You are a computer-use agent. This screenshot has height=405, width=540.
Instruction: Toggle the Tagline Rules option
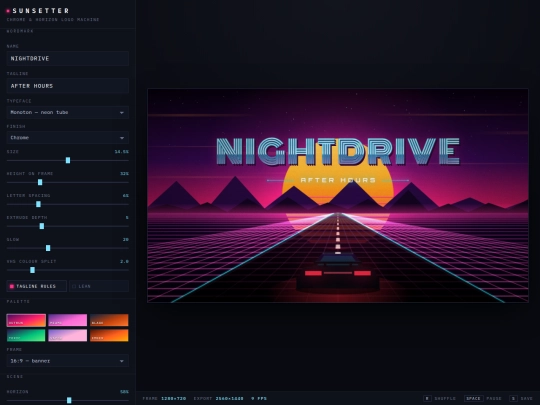click(37, 286)
